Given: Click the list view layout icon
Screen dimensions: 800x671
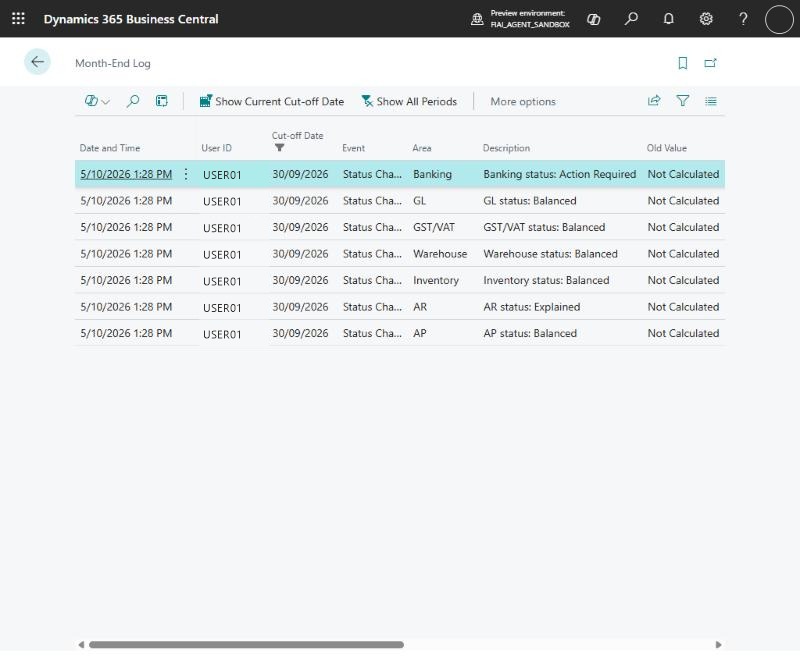Looking at the screenshot, I should click(x=711, y=101).
